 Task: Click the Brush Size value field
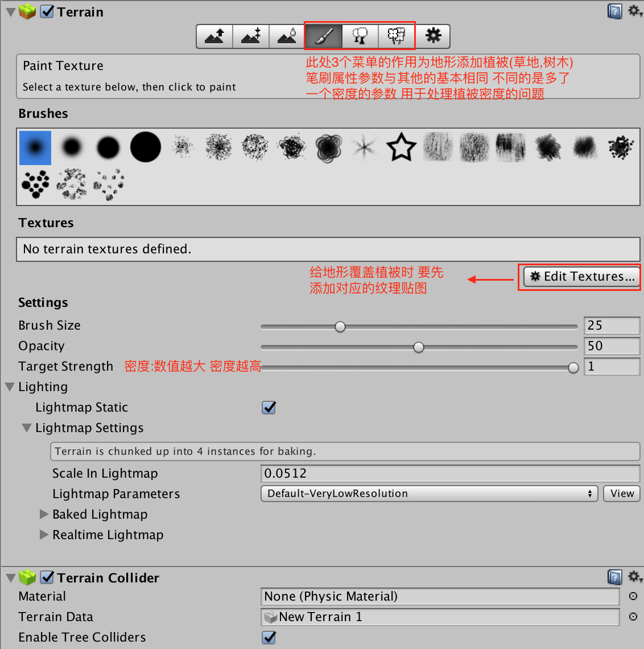click(x=612, y=325)
